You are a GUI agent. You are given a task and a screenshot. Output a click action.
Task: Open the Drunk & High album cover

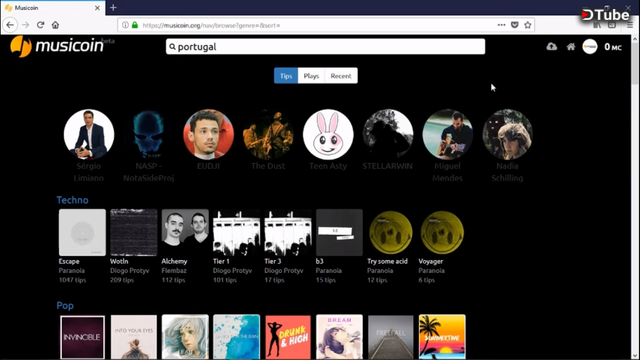[x=288, y=337]
